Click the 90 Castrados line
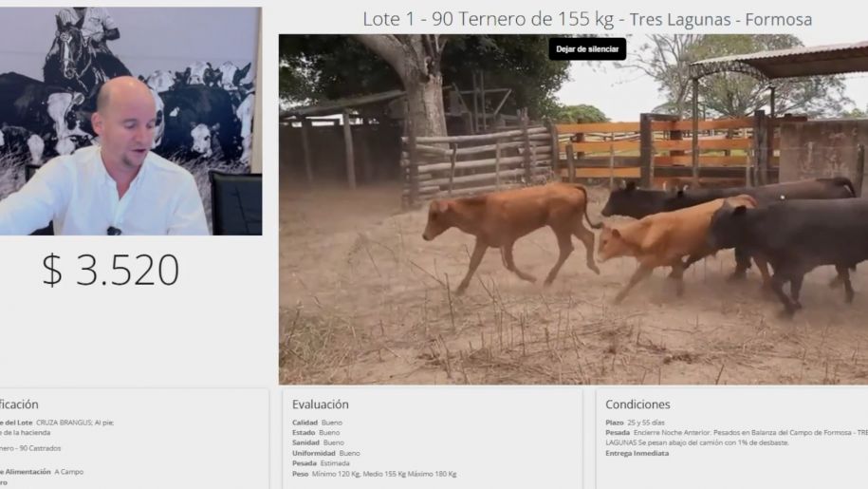Screen dimensions: 868x489 pos(30,448)
